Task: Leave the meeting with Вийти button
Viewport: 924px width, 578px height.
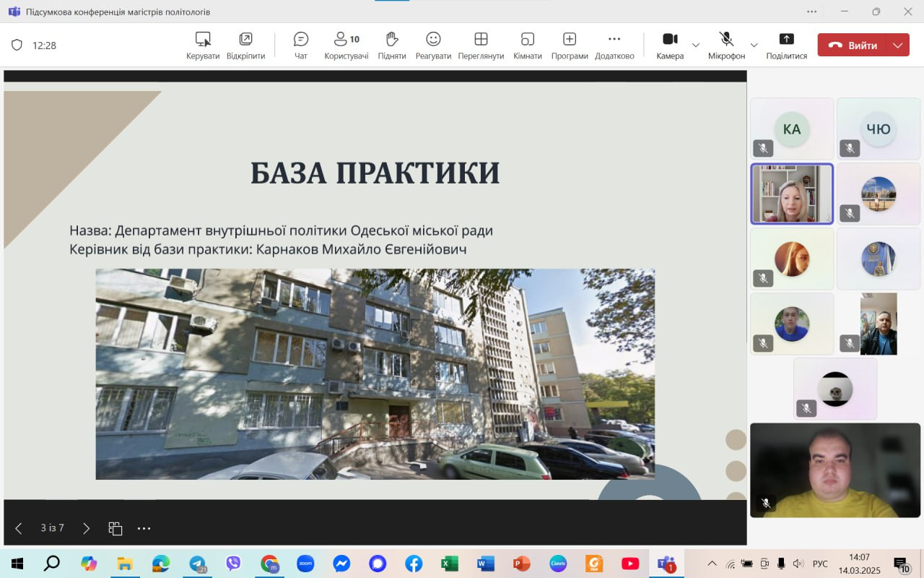Action: 853,45
